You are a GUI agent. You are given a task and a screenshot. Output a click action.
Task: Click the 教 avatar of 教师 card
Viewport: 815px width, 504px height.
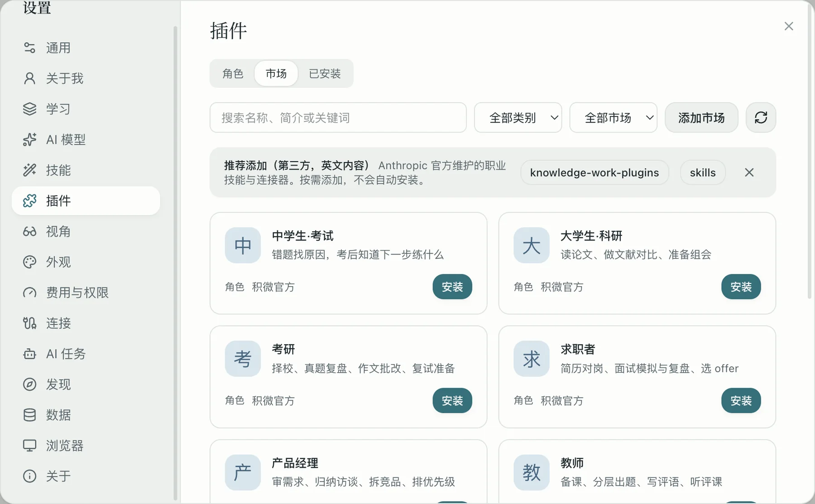532,472
